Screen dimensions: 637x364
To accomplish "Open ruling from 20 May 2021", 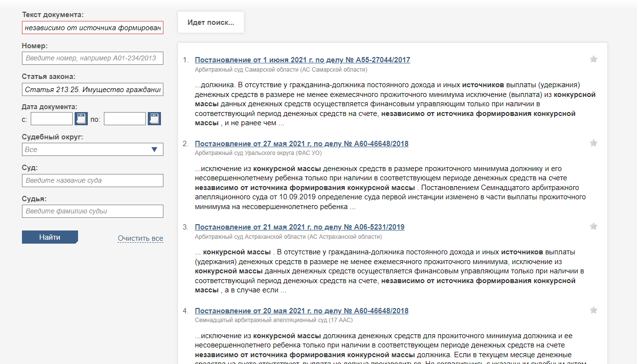I will 301,311.
